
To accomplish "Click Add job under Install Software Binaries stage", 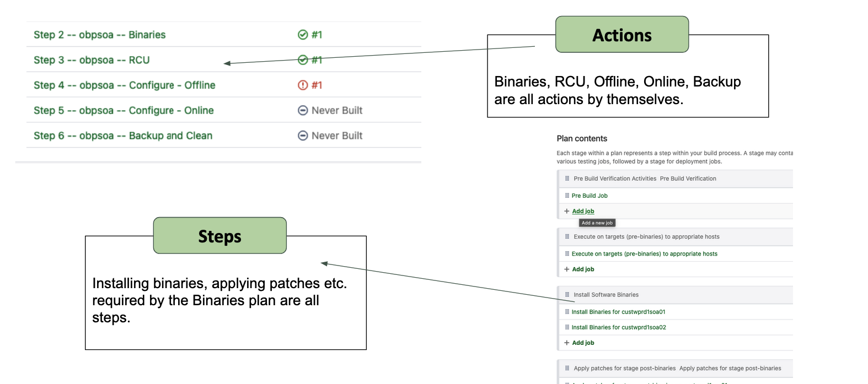I will tap(583, 343).
